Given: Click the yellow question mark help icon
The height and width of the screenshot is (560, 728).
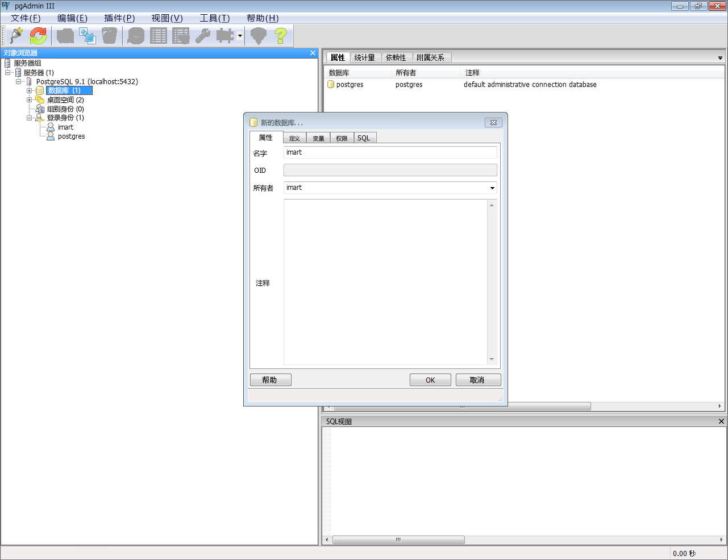Looking at the screenshot, I should (281, 36).
